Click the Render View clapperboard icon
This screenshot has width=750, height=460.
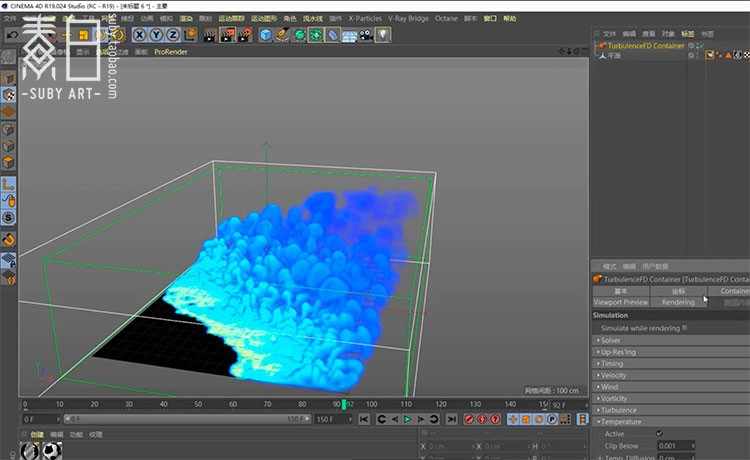tap(209, 35)
